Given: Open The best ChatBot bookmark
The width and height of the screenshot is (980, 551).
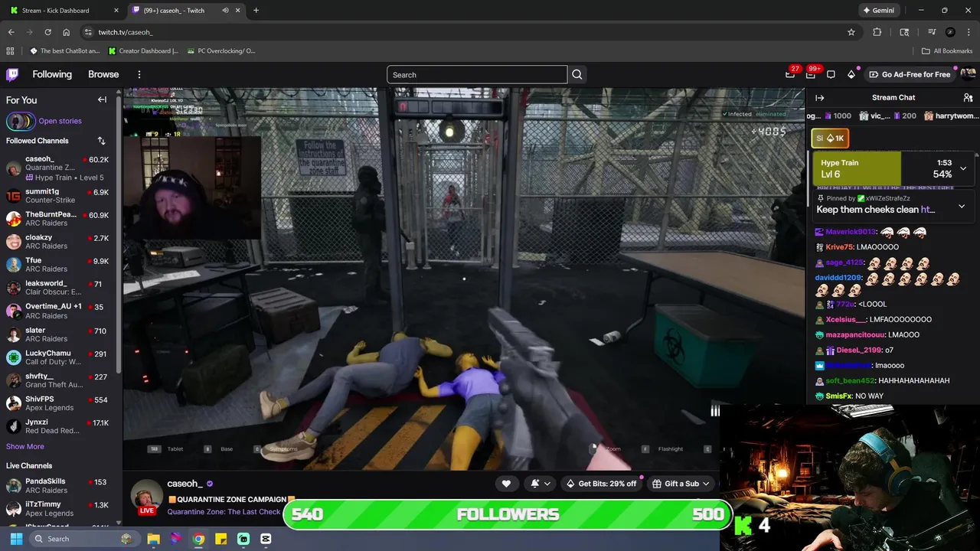Looking at the screenshot, I should [x=65, y=51].
